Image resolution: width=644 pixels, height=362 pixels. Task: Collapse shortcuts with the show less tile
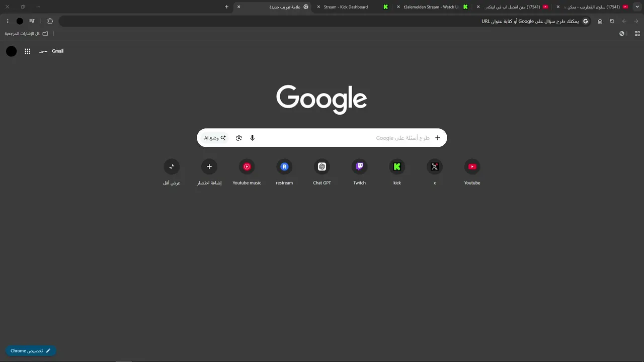pyautogui.click(x=172, y=172)
